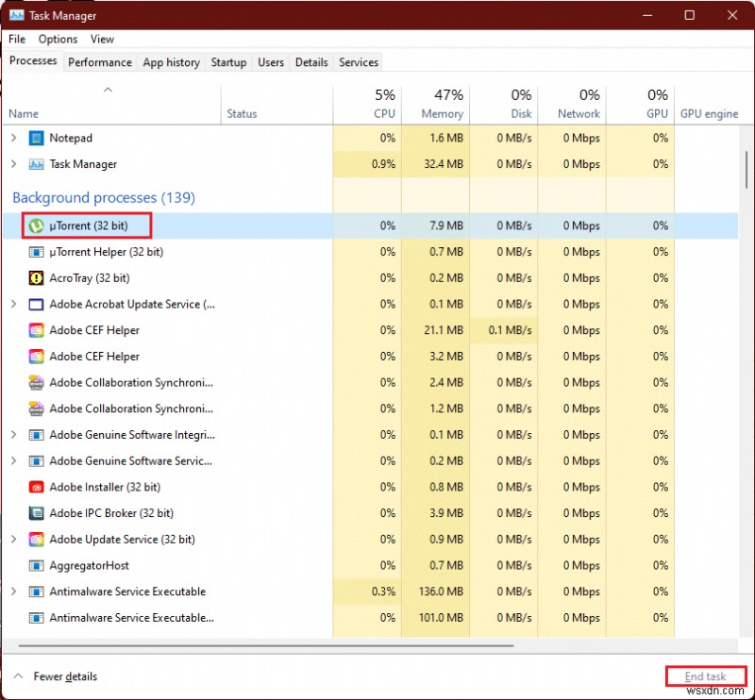
Task: Click the vertical scrollbar thumb
Action: (746, 170)
